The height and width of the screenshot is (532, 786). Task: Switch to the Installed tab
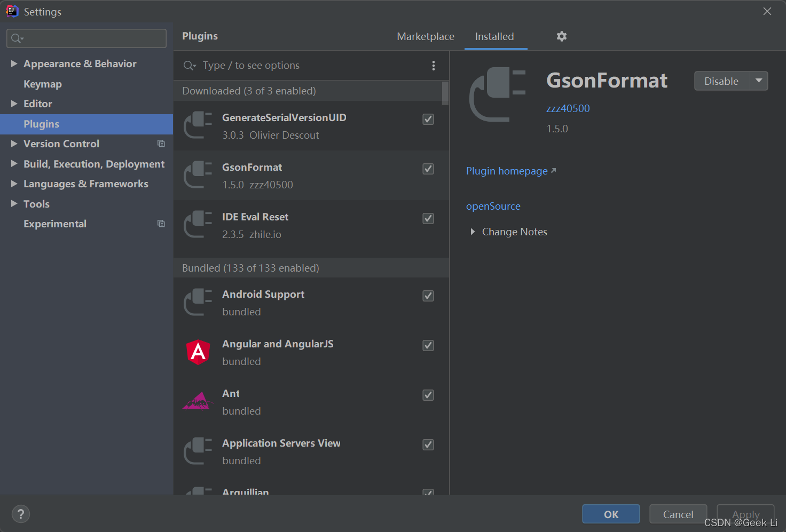coord(494,36)
